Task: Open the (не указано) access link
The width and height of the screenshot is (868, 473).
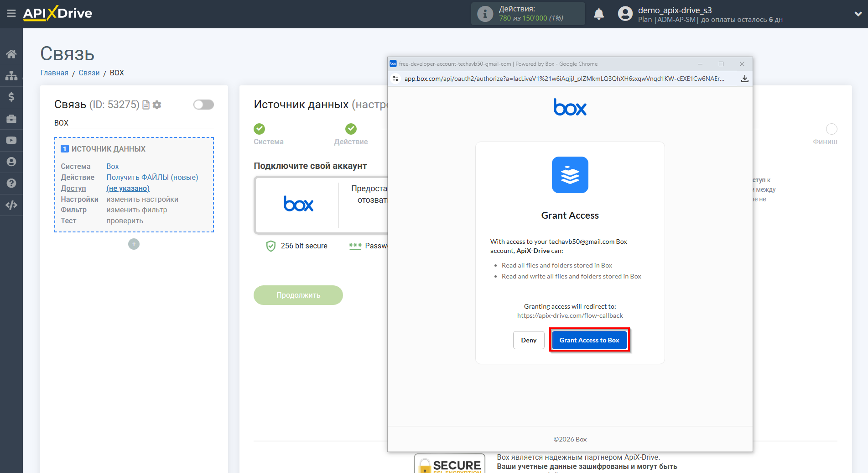Action: pos(128,188)
